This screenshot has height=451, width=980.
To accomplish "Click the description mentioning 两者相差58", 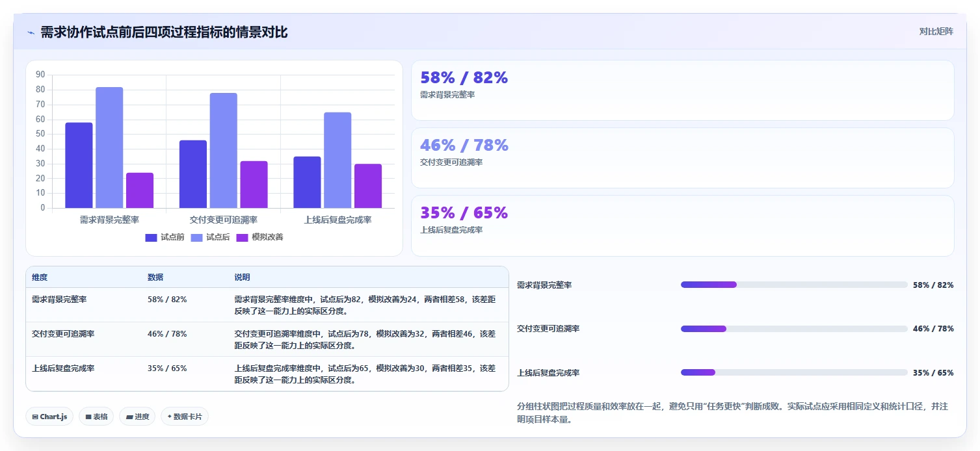I will (365, 305).
